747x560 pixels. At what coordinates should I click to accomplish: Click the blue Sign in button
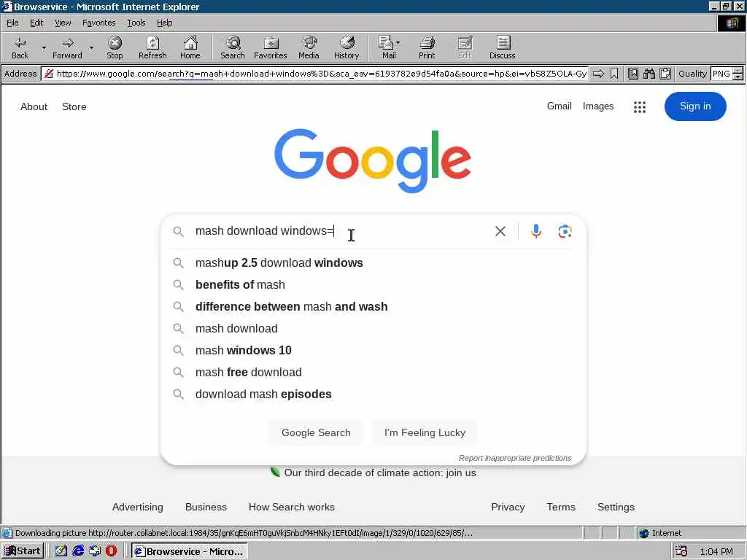pos(695,106)
